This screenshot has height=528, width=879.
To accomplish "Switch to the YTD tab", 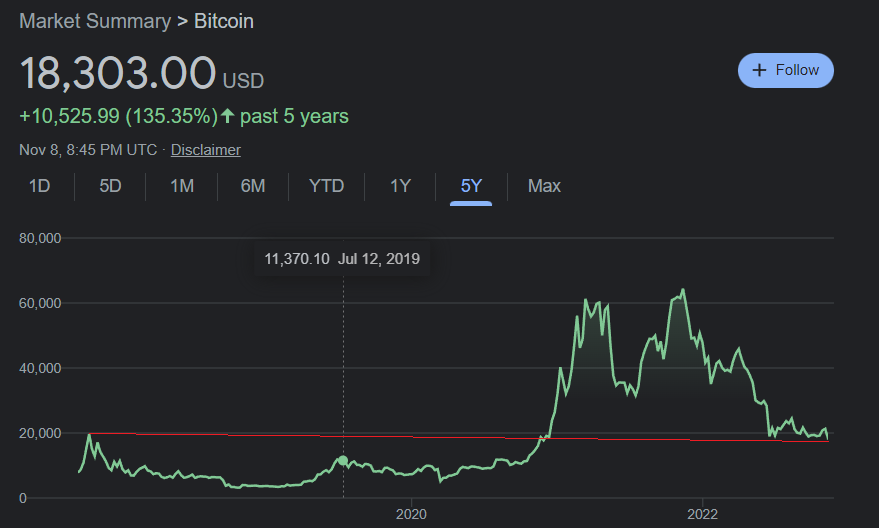I will [x=326, y=186].
